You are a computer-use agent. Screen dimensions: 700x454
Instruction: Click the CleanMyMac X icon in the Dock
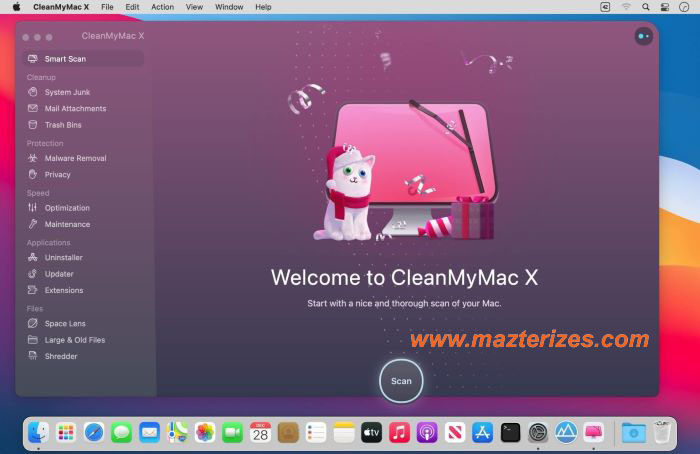click(594, 433)
